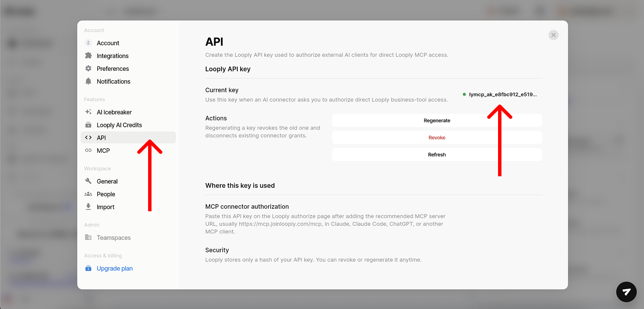Viewport: 644px width, 309px height.
Task: Click the "Workspace" sidebar section label
Action: tap(97, 169)
